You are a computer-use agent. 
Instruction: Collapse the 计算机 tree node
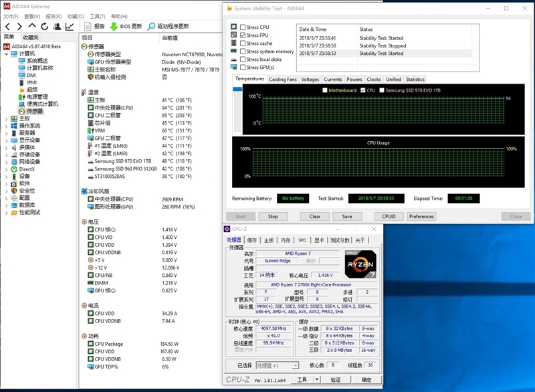pyautogui.click(x=6, y=54)
